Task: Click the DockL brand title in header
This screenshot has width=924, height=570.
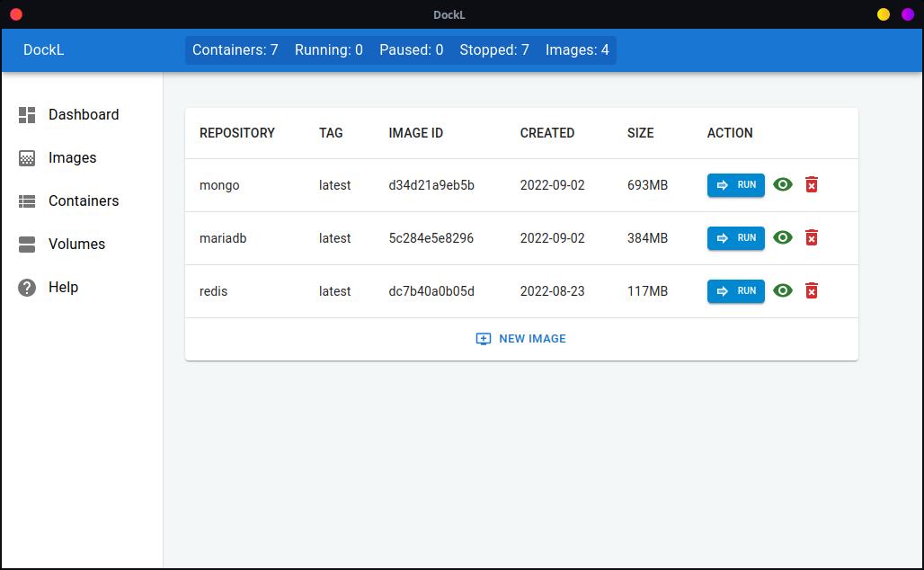Action: click(44, 50)
